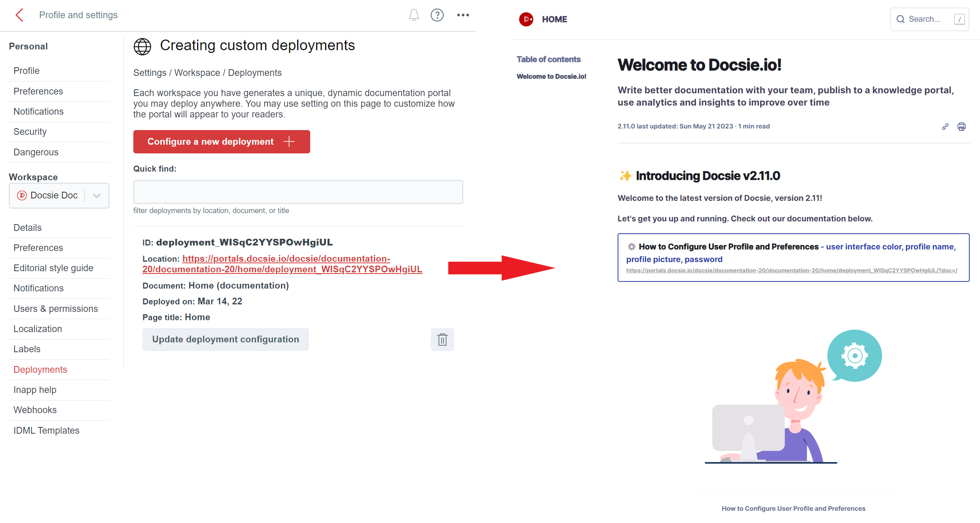Print the page using printer icon

tap(961, 127)
